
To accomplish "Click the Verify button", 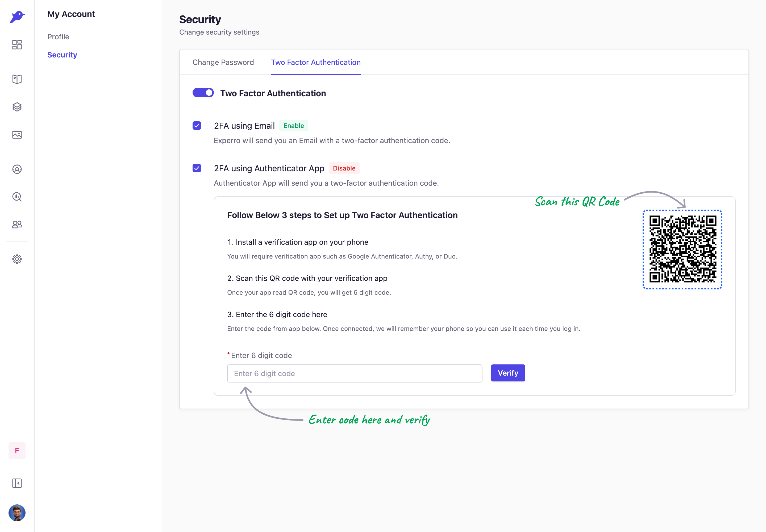I will (508, 373).
